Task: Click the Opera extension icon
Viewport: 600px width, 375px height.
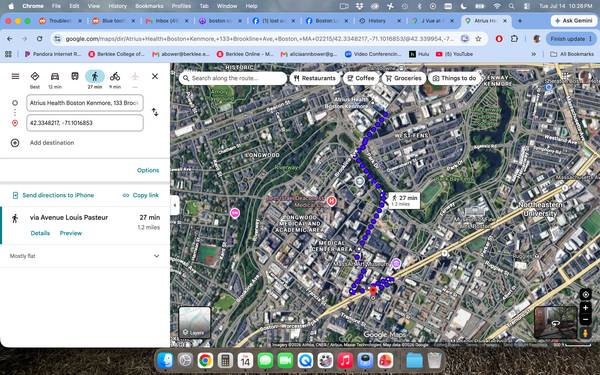Action: [499, 39]
